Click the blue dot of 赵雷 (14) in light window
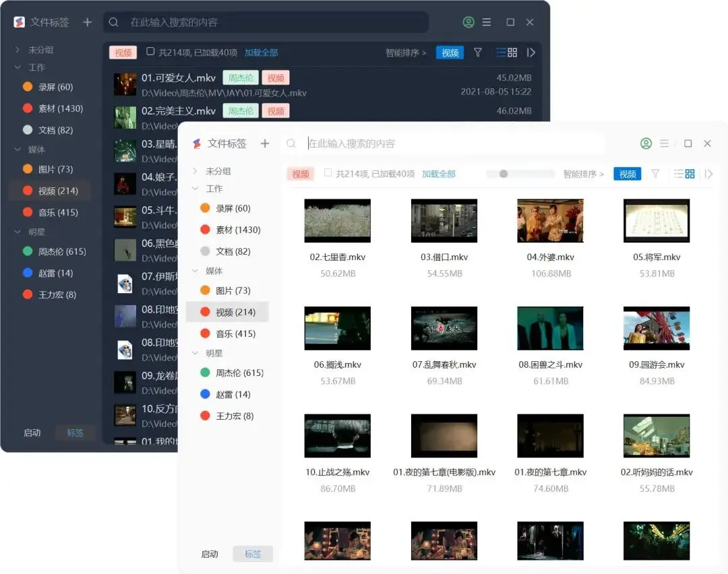The width and height of the screenshot is (728, 574). tap(205, 394)
